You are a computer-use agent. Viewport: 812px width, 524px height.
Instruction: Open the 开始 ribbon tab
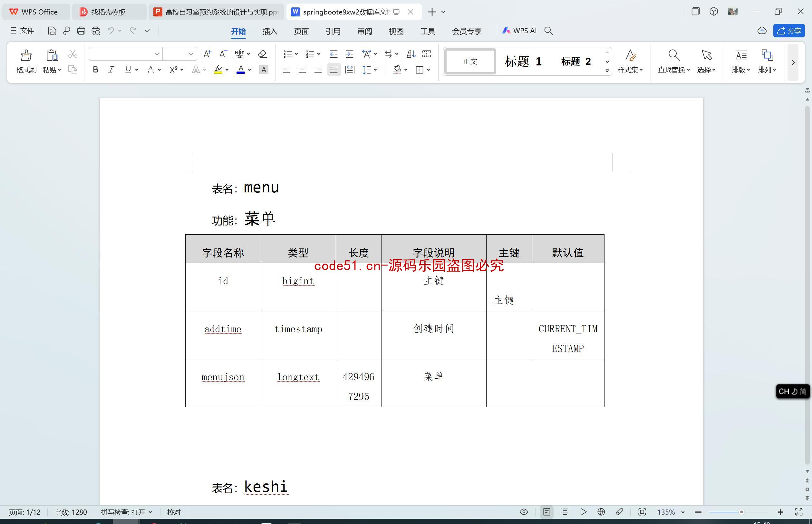[x=238, y=31]
